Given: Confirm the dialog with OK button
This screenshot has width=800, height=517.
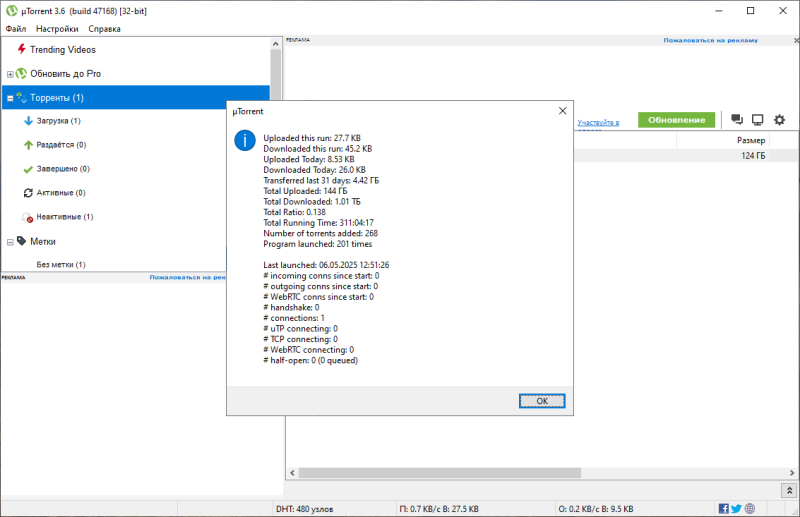Looking at the screenshot, I should click(x=542, y=401).
